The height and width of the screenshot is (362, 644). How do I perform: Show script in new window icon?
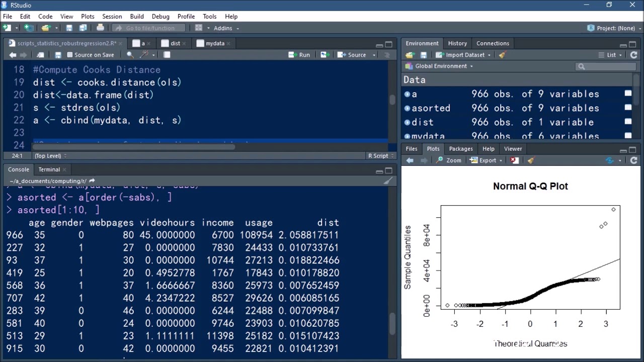[x=40, y=55]
